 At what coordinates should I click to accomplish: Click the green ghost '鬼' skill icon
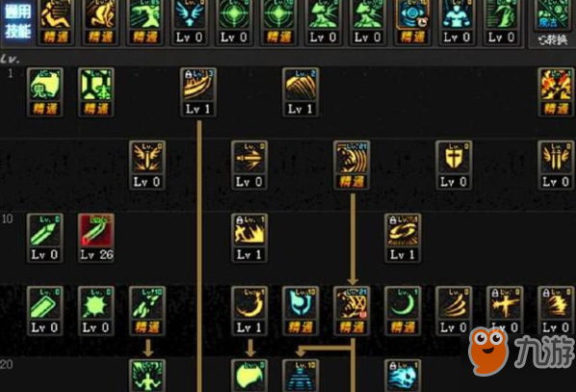coord(45,91)
